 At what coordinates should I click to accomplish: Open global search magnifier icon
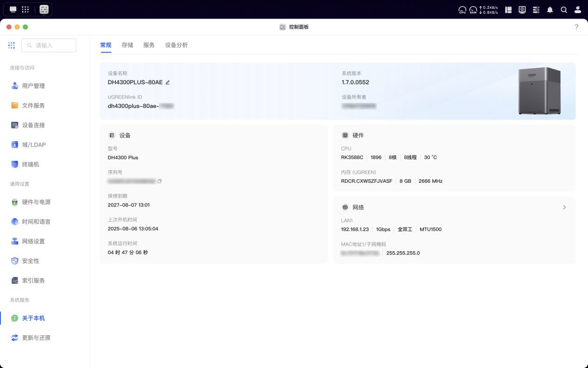(x=564, y=9)
